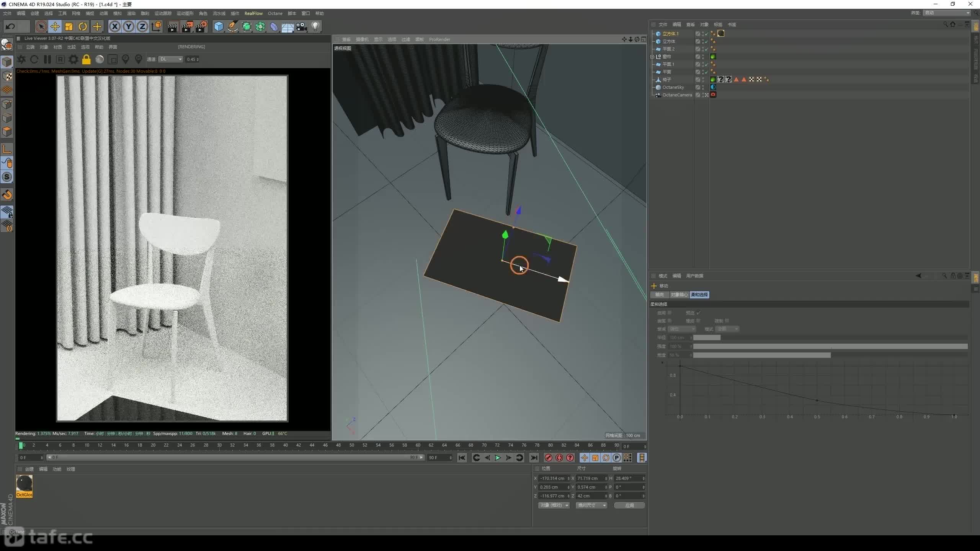The height and width of the screenshot is (551, 980).
Task: Toggle visibility dots of 椅子 object
Action: [703, 80]
